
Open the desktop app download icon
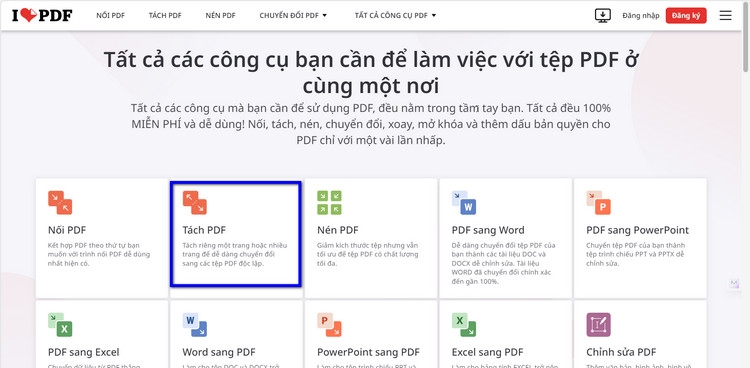click(x=603, y=15)
